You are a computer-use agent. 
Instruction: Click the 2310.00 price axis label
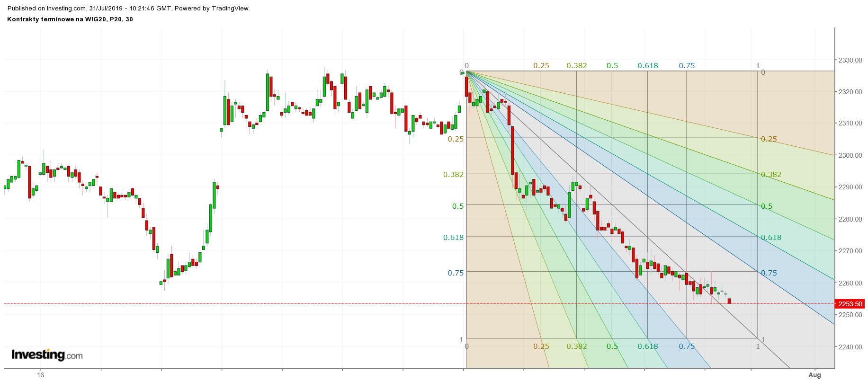pyautogui.click(x=850, y=123)
